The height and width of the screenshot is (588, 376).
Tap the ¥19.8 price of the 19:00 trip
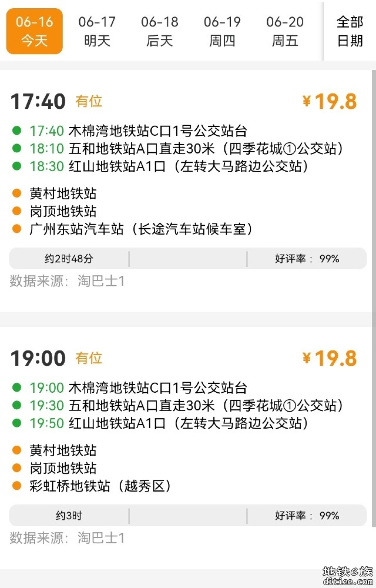tap(330, 358)
